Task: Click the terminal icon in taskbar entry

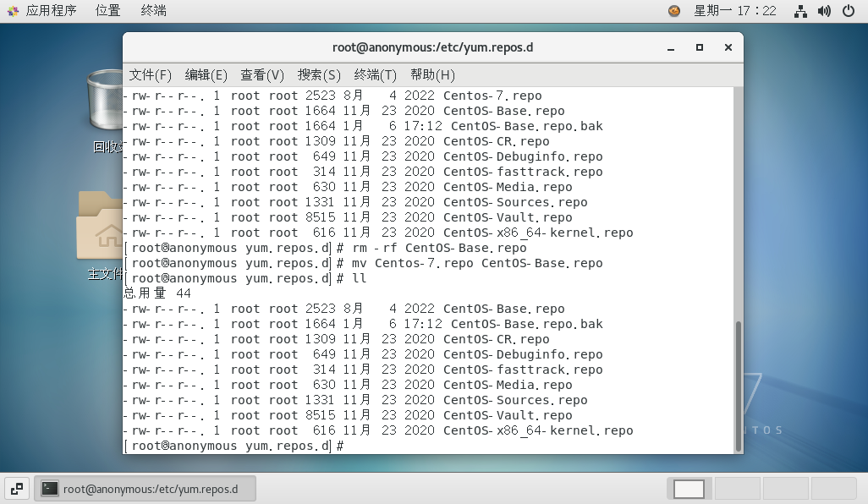Action: (x=50, y=489)
